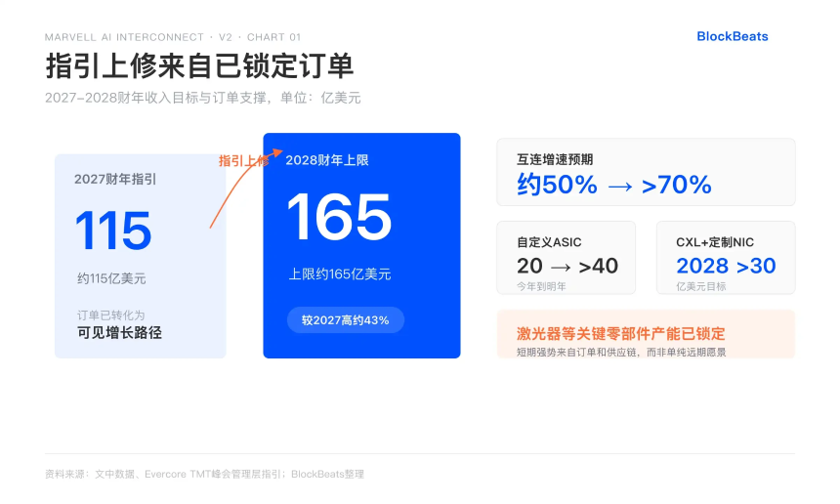The height and width of the screenshot is (504, 840).
Task: Click the BlockBeats logo text
Action: click(x=733, y=36)
